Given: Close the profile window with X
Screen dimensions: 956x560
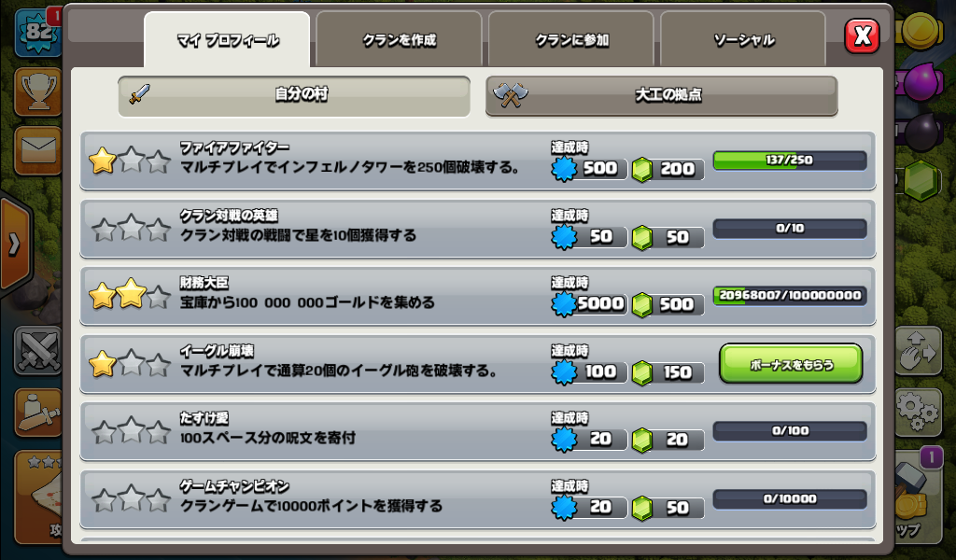Looking at the screenshot, I should (x=862, y=36).
